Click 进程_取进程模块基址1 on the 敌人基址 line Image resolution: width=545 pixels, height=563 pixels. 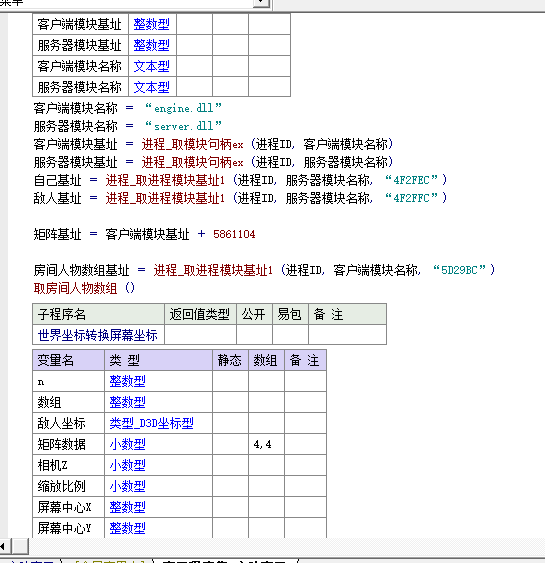[x=165, y=198]
